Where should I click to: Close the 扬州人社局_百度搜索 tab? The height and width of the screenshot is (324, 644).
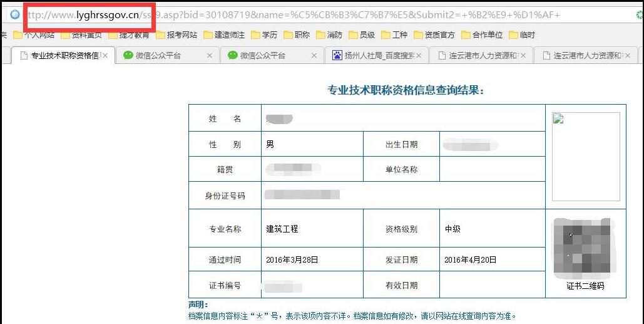click(419, 56)
